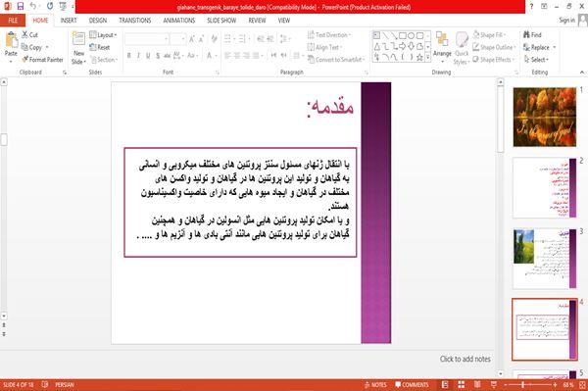Screen dimensions: 588x391
Task: Toggle Italic formatting
Action: click(x=138, y=56)
